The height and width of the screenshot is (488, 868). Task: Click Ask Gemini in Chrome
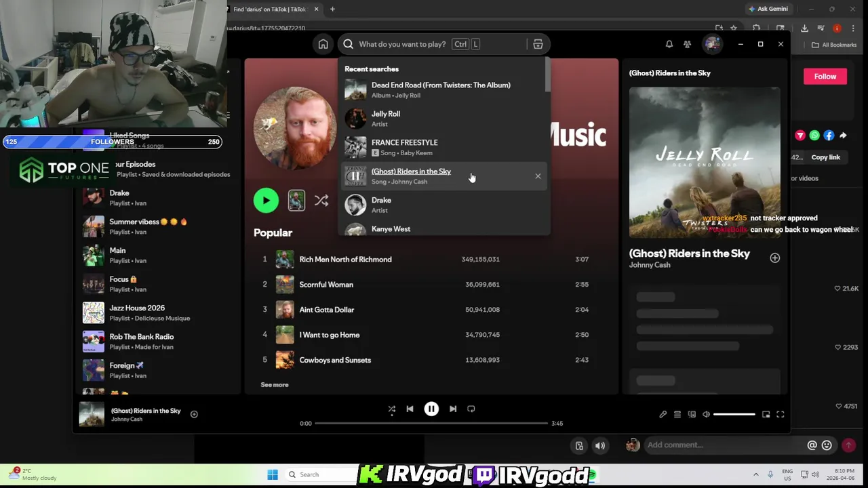tap(768, 9)
